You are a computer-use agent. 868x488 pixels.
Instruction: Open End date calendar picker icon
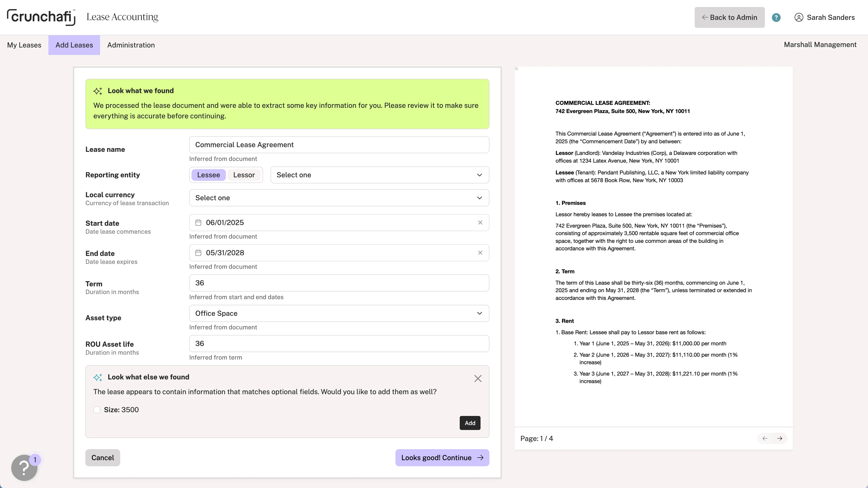(199, 253)
